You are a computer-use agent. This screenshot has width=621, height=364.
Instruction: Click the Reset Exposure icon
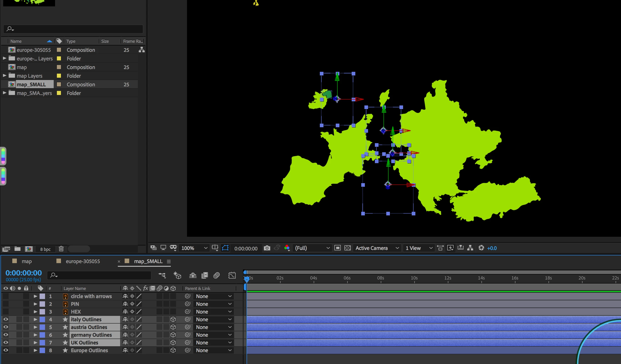coord(481,248)
